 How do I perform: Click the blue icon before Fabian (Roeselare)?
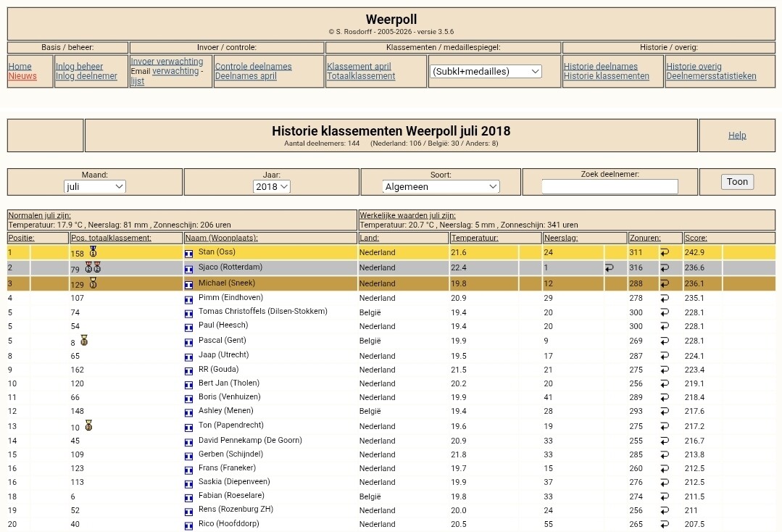pos(189,497)
